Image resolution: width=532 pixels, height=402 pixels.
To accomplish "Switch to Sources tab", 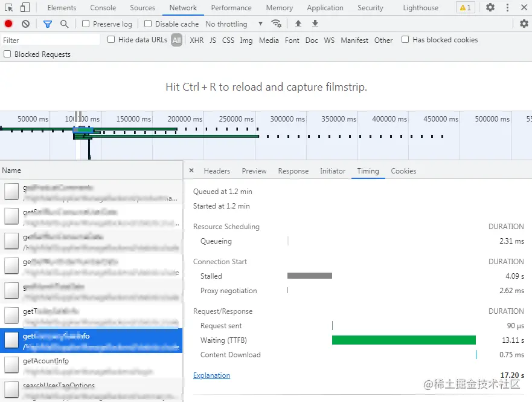I will coord(143,7).
